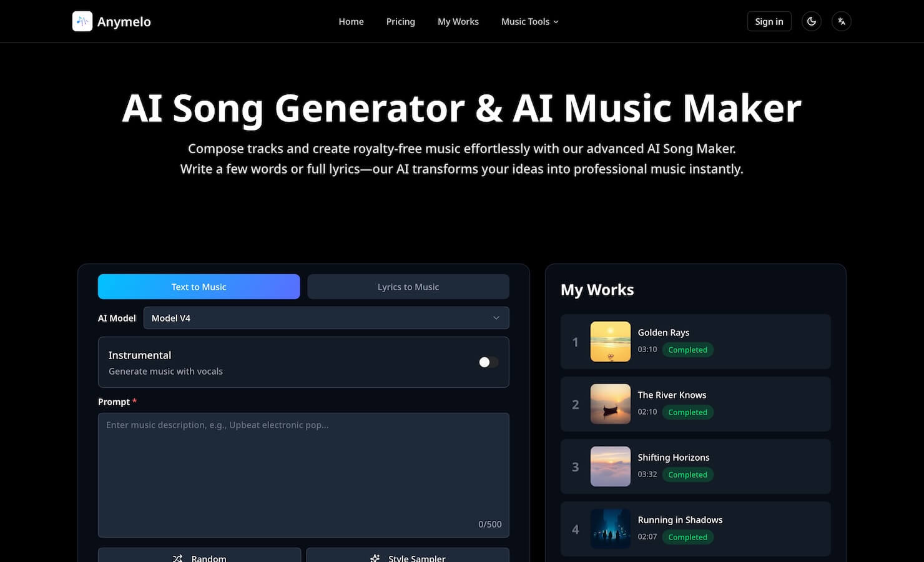Open the Running in Shadows cover art
The height and width of the screenshot is (562, 924).
coord(610,529)
